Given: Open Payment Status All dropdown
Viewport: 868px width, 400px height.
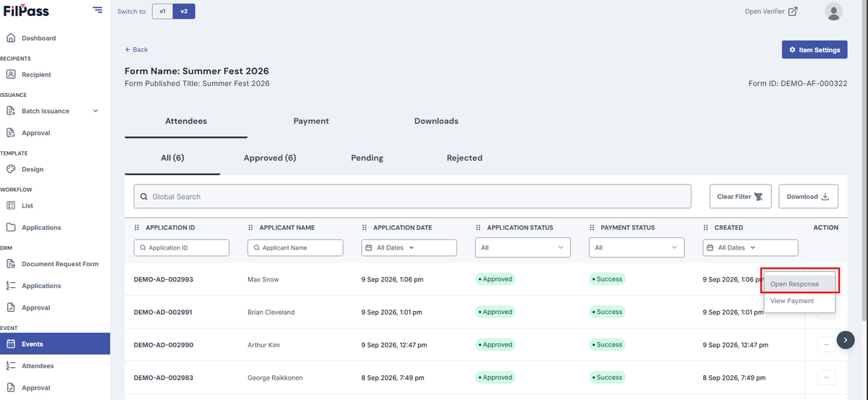Looking at the screenshot, I should pos(637,247).
